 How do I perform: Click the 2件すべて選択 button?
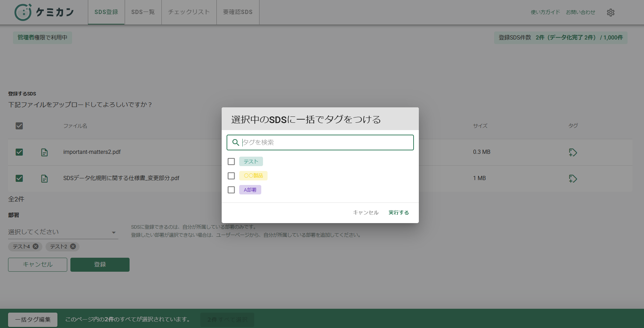[227, 320]
